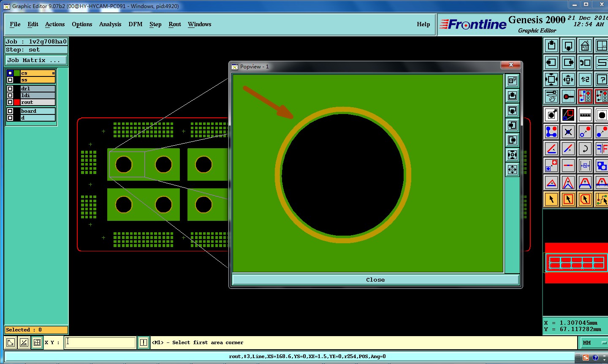Click the move feature hollow-circle-to-red icon
The width and height of the screenshot is (608, 364).
coord(585,132)
